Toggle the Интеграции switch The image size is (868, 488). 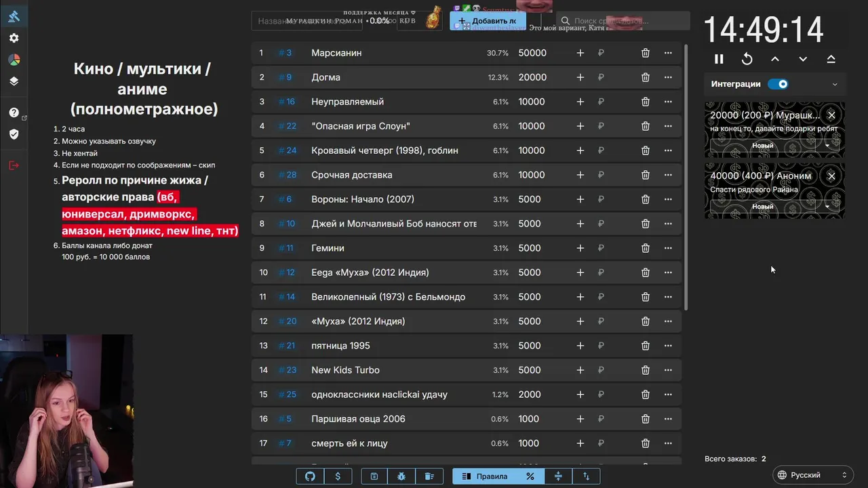(778, 84)
